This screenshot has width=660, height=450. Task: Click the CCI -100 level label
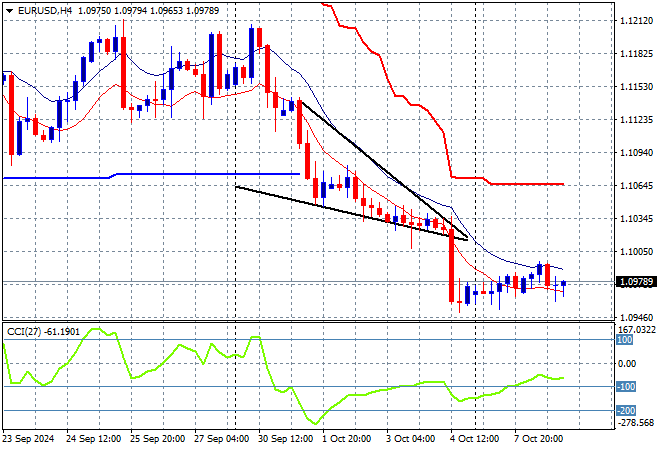tap(625, 387)
